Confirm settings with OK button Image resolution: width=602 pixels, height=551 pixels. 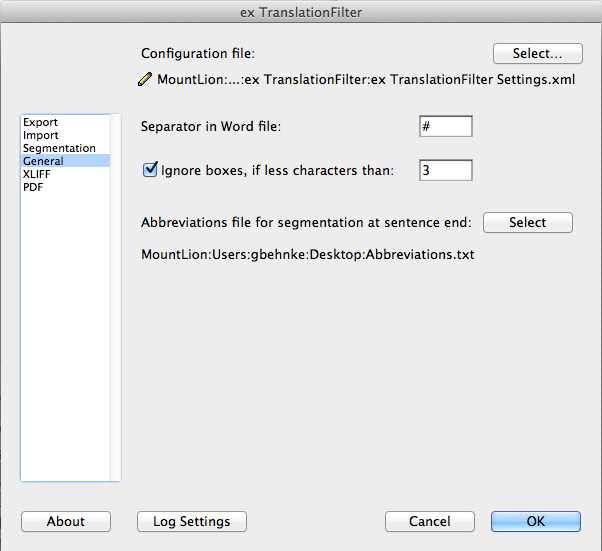pyautogui.click(x=536, y=521)
